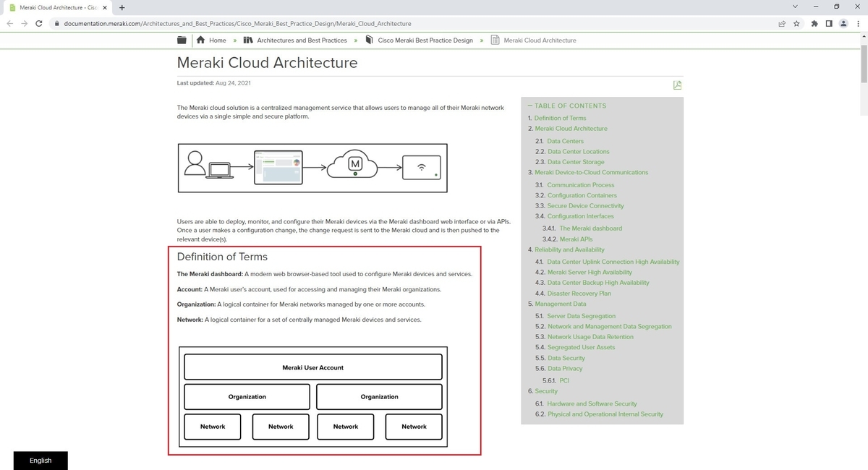Reload the current page
Screen dimensions: 868x470
pos(38,23)
